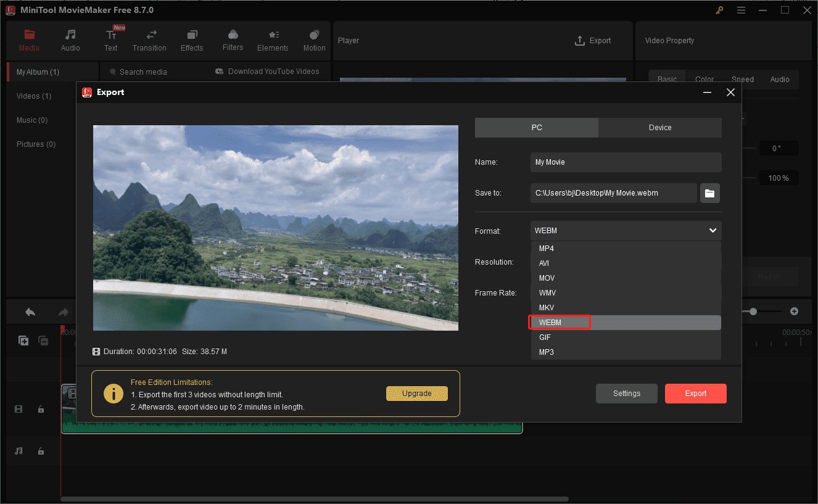Close the Export dialog

[x=730, y=93]
